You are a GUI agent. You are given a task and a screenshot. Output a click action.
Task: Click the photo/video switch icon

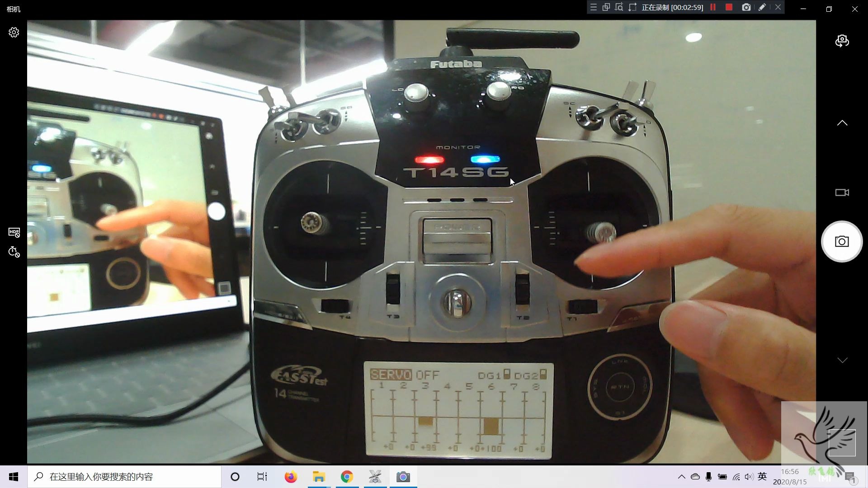pyautogui.click(x=842, y=192)
